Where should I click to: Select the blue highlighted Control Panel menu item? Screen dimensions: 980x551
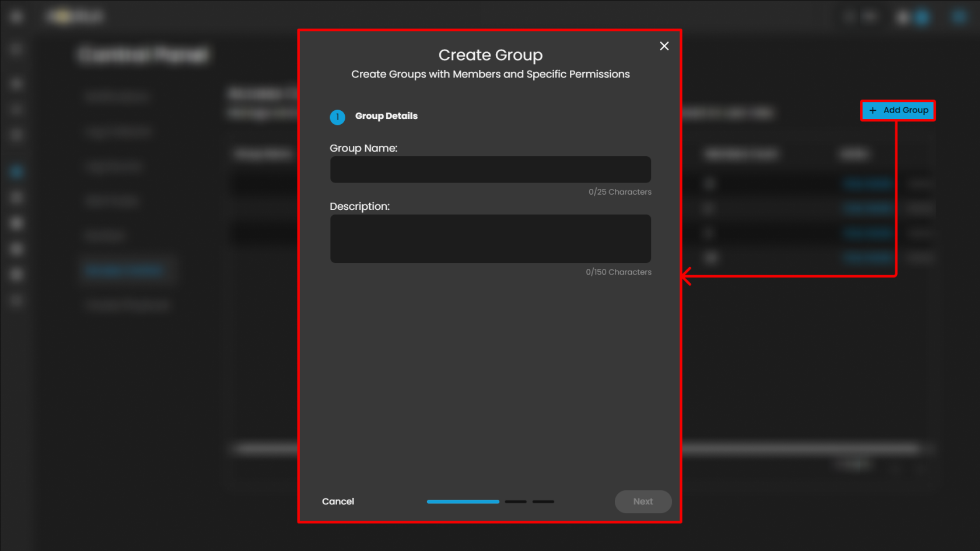point(124,271)
